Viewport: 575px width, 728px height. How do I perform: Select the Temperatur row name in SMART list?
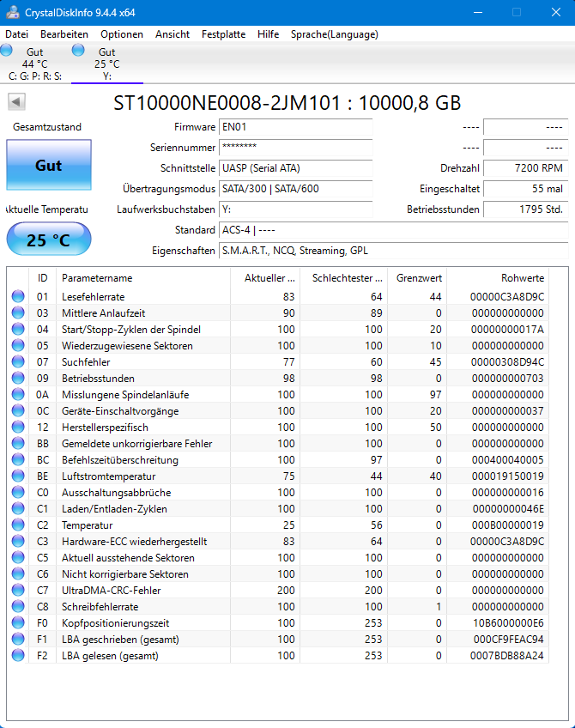coord(88,525)
